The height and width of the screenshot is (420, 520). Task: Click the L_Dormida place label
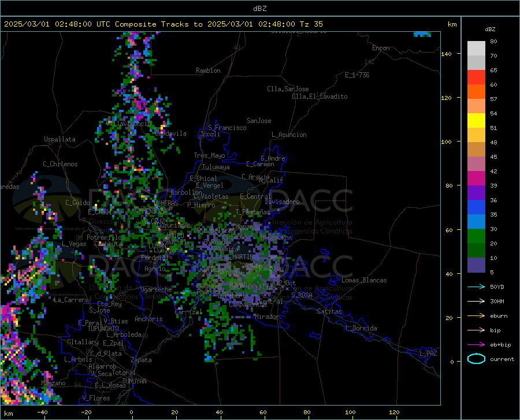pyautogui.click(x=361, y=328)
